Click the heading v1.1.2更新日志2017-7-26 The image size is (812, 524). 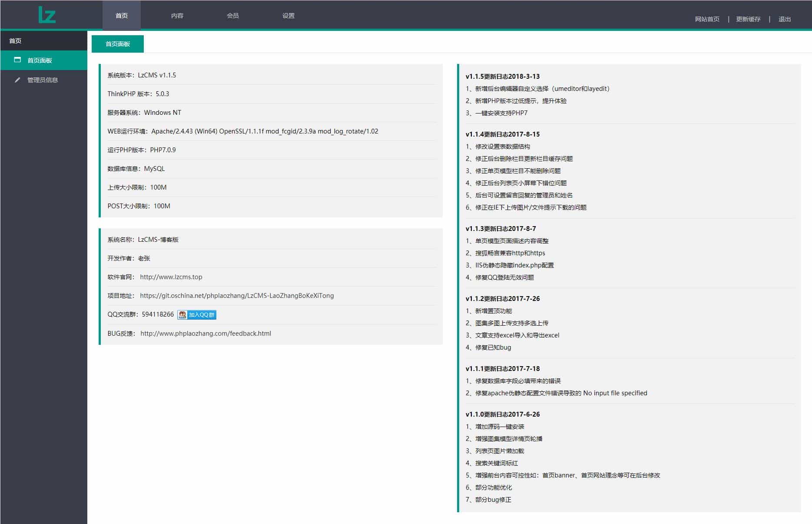pos(503,299)
